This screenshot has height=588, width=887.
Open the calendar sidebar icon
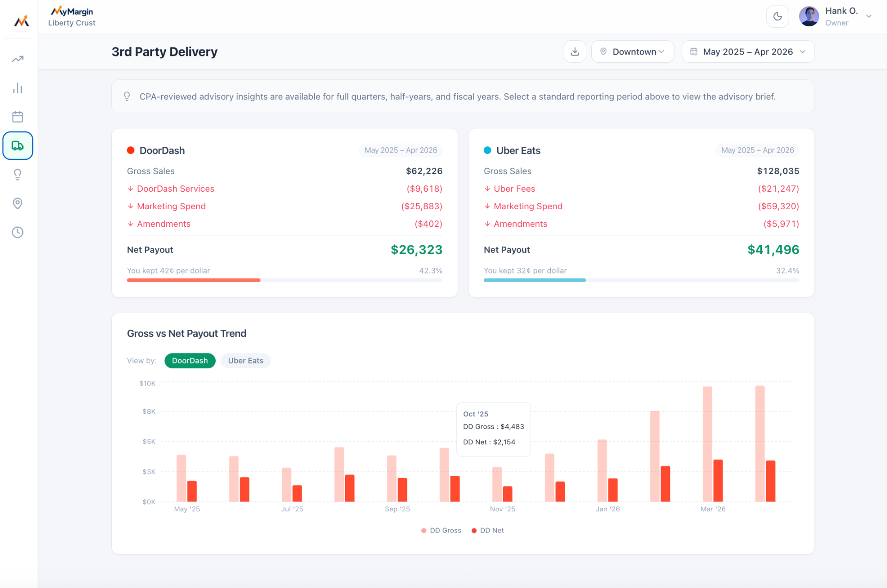18,117
